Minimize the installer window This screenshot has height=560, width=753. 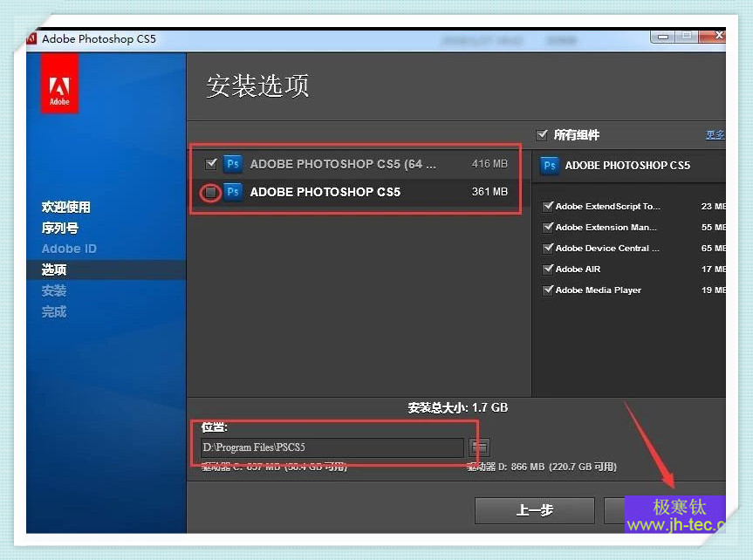coord(663,37)
